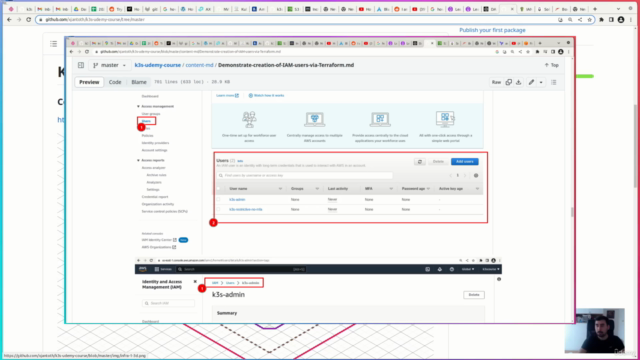Collapse the Access management section
This screenshot has height=360, width=640.
pos(138,106)
